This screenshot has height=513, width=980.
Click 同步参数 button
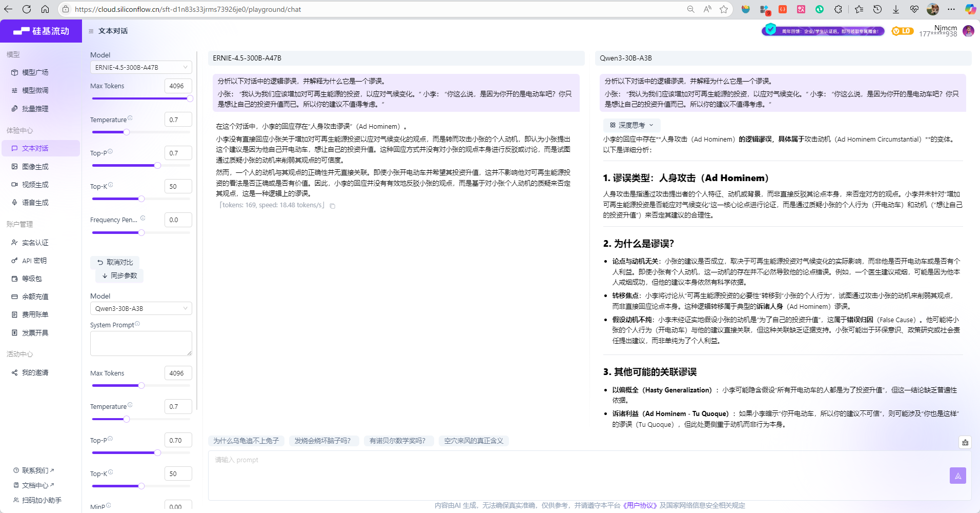[x=119, y=275]
